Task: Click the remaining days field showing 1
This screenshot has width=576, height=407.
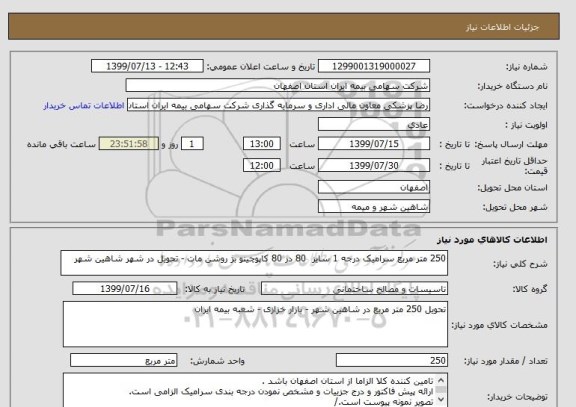Action: tap(192, 144)
